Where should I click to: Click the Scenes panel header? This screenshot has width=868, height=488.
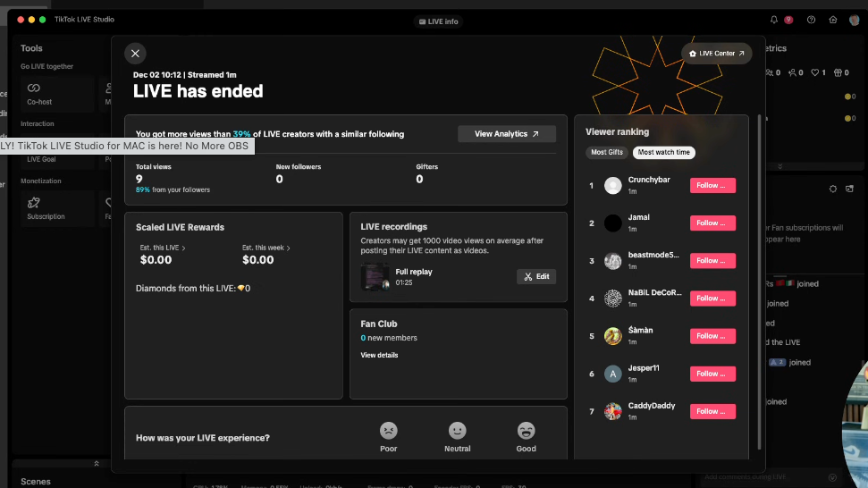point(36,482)
